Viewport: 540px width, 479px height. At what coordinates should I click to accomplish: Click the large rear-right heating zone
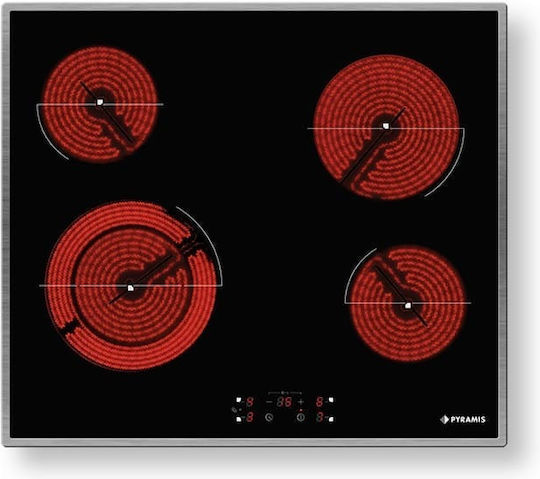pyautogui.click(x=386, y=127)
